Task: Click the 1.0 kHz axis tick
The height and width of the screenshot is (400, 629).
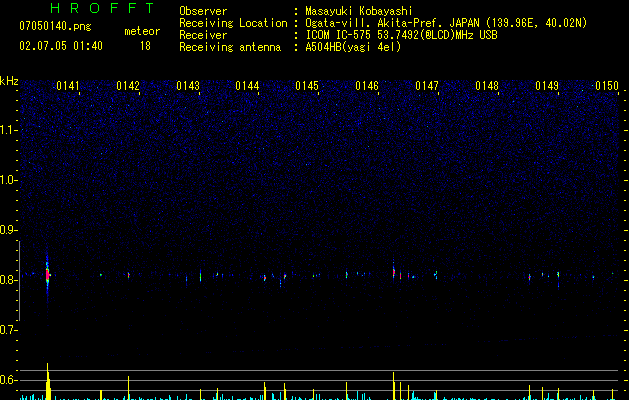Action: click(8, 180)
